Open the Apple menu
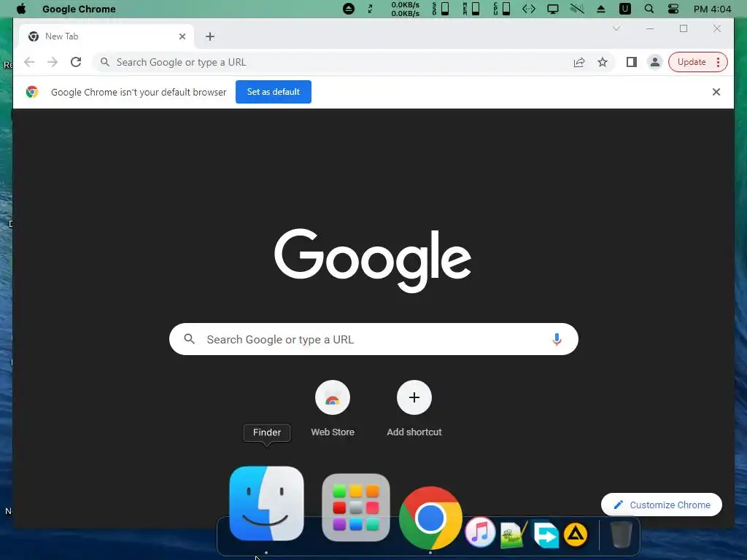Screen dimensions: 747x560 pyautogui.click(x=21, y=9)
